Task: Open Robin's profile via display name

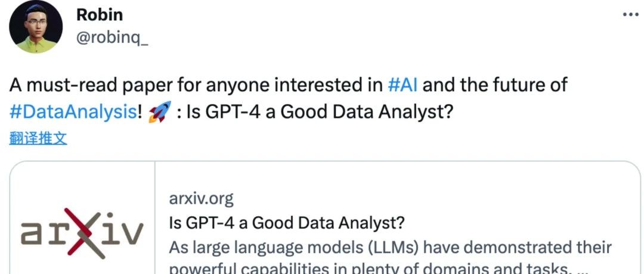Action: point(98,15)
